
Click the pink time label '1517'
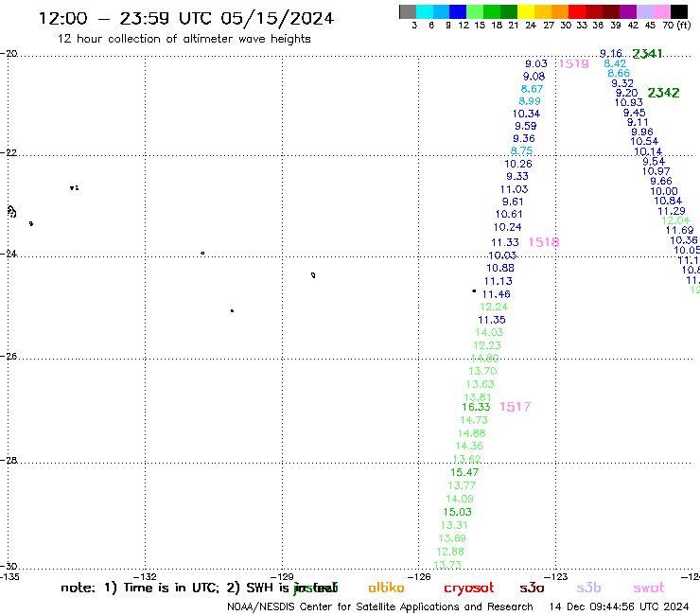tap(516, 407)
